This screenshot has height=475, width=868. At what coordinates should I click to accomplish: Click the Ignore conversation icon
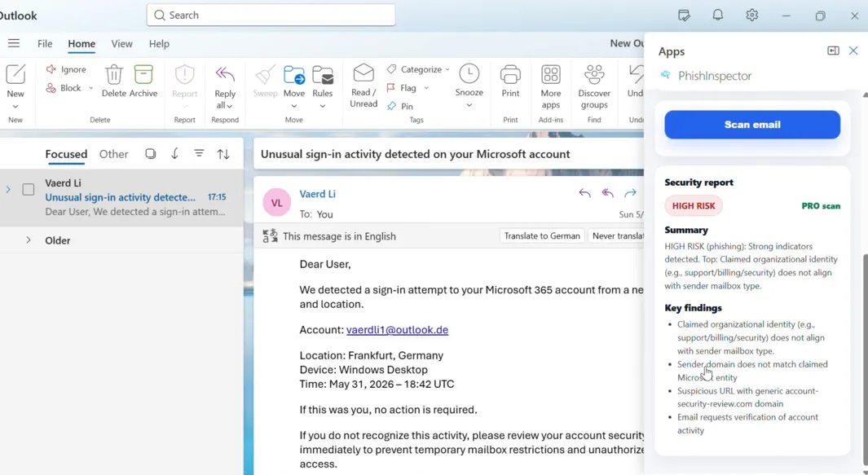click(x=51, y=69)
